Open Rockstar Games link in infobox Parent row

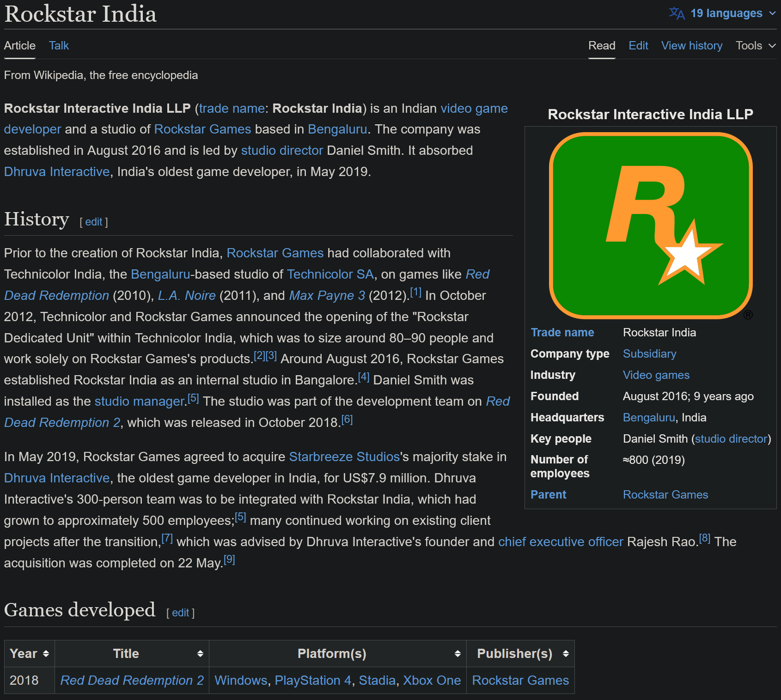pos(665,495)
